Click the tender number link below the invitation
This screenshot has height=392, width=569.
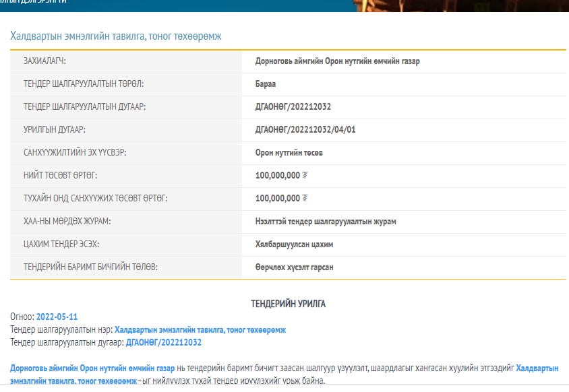pyautogui.click(x=163, y=343)
